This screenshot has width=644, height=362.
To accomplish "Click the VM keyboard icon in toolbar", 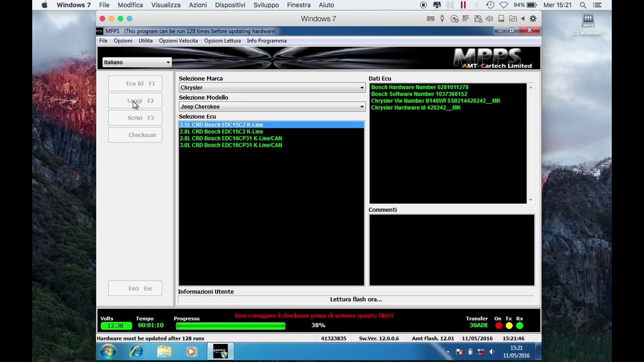I will coord(430,19).
